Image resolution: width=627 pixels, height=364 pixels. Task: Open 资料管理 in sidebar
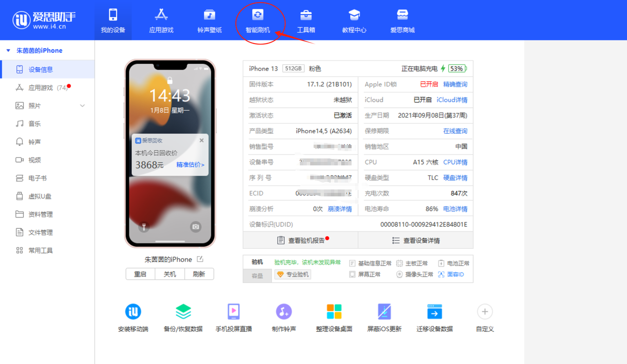pos(47,215)
